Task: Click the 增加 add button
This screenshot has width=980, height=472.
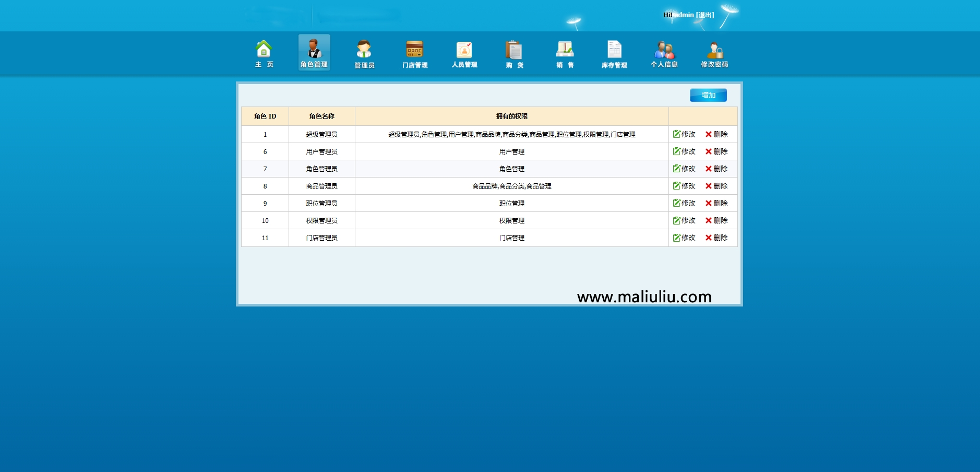Action: 708,95
